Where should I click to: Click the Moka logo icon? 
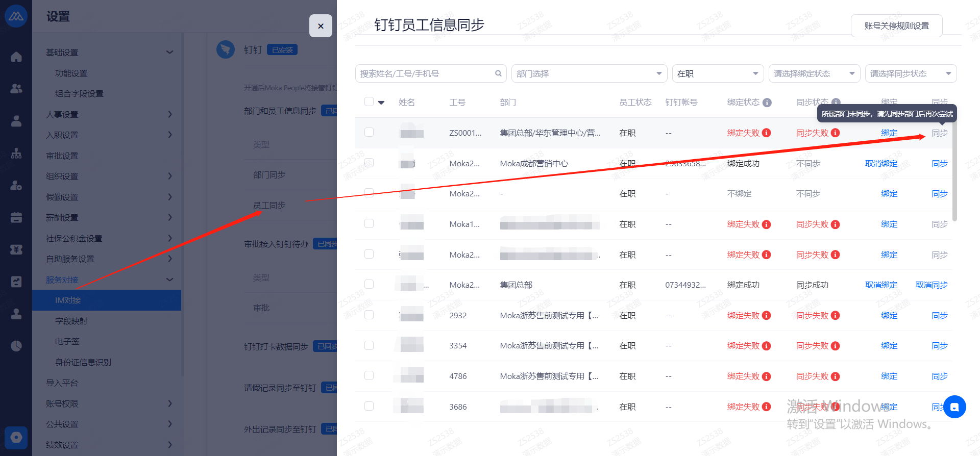click(x=16, y=16)
